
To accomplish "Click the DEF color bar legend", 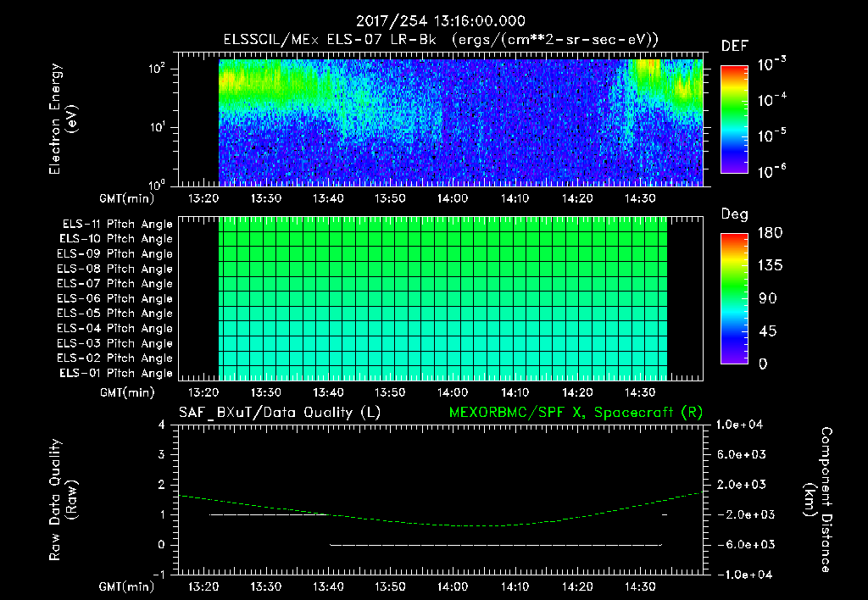I will click(734, 119).
